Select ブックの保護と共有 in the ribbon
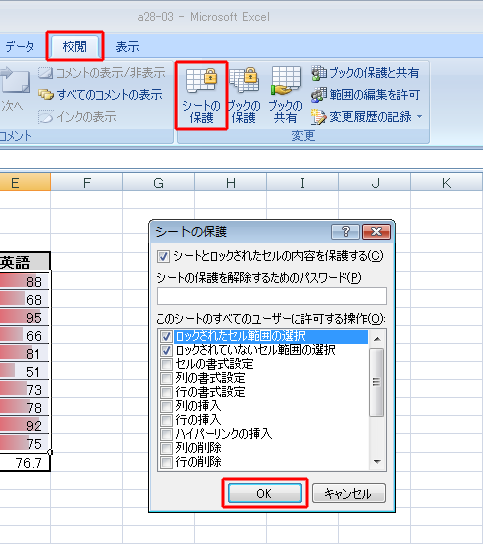 365,73
